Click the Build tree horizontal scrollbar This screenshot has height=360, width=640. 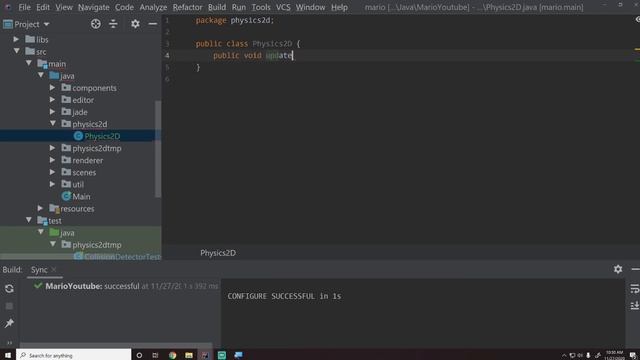[x=116, y=345]
